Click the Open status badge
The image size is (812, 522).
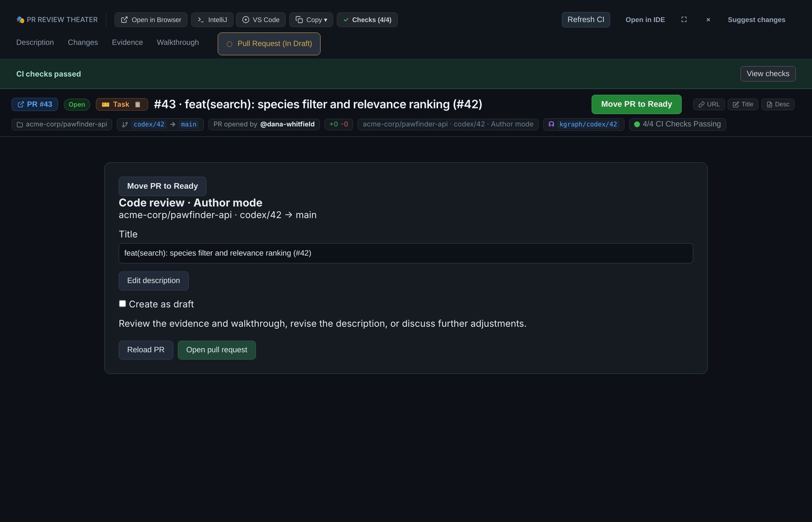tap(77, 105)
